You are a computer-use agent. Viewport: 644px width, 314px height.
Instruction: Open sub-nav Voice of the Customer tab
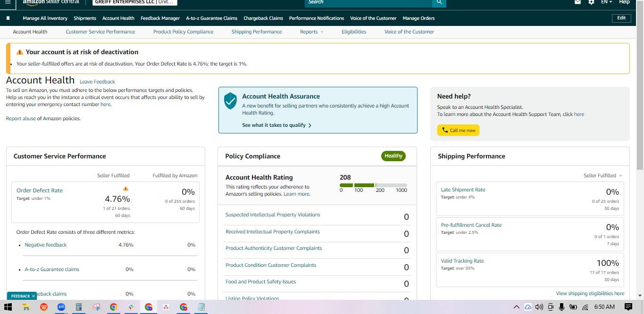coord(409,32)
